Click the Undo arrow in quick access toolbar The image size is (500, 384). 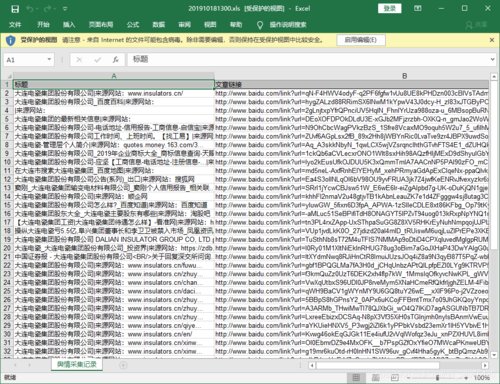pos(30,9)
